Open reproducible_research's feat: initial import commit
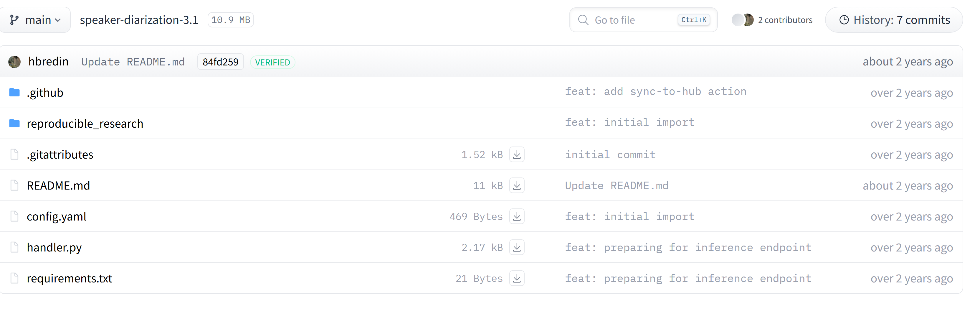This screenshot has width=980, height=324. coord(629,122)
